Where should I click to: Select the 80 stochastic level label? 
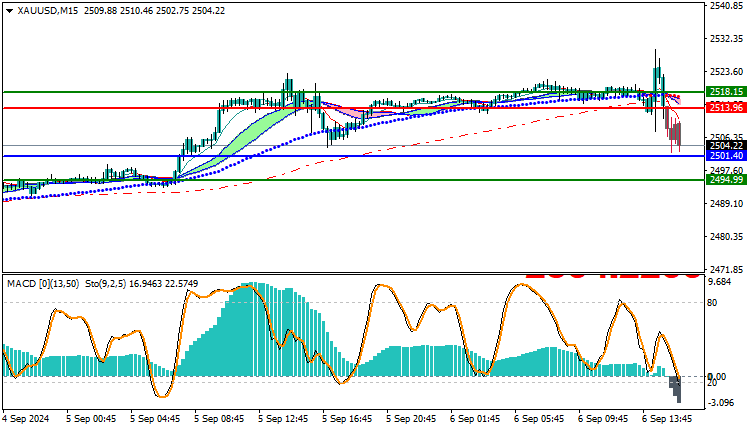click(712, 302)
